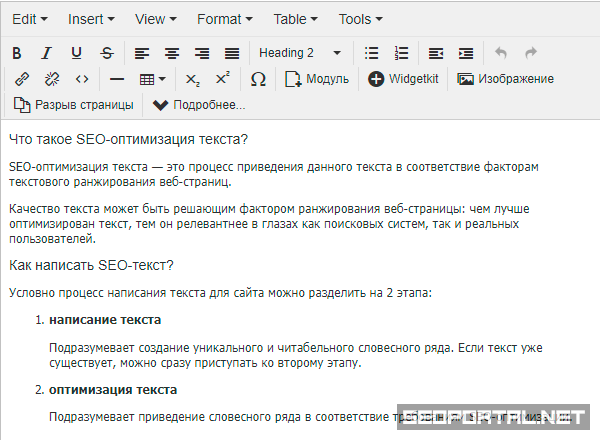
Task: Click inside the heading 'Как написать SEO-текст?'
Action: pos(91,265)
